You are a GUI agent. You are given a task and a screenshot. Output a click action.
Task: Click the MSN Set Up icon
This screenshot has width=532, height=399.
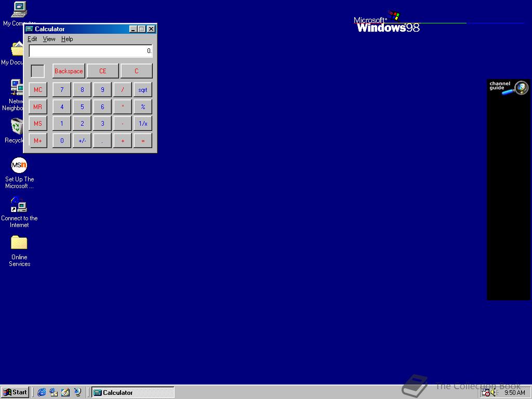click(19, 165)
